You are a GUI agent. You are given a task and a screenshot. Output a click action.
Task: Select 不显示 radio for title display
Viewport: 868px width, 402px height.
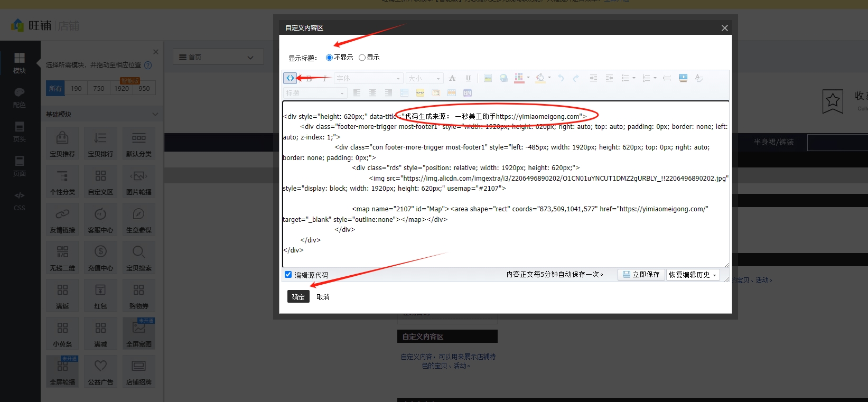(x=329, y=58)
